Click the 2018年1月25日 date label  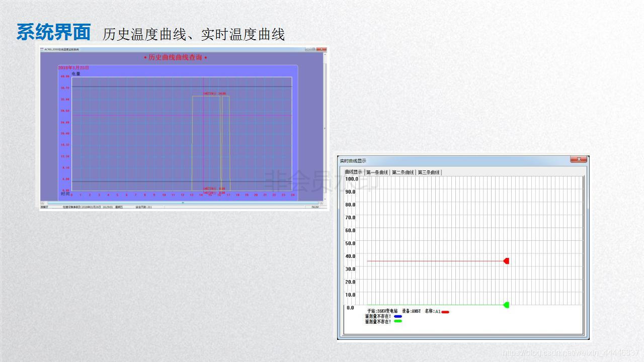coord(73,67)
